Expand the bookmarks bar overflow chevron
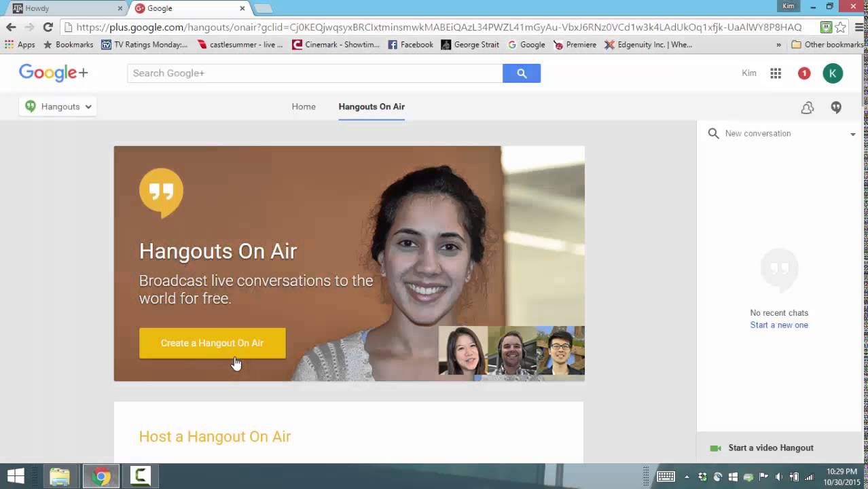The height and width of the screenshot is (489, 868). (x=778, y=45)
